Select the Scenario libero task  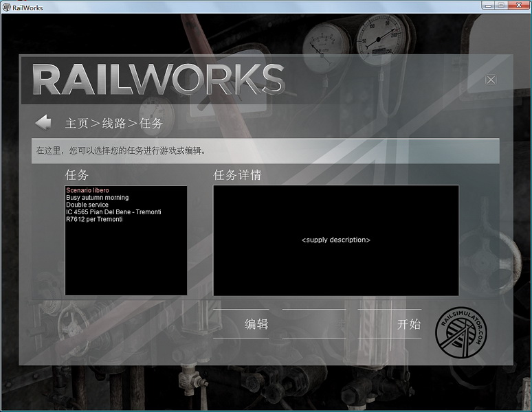87,190
